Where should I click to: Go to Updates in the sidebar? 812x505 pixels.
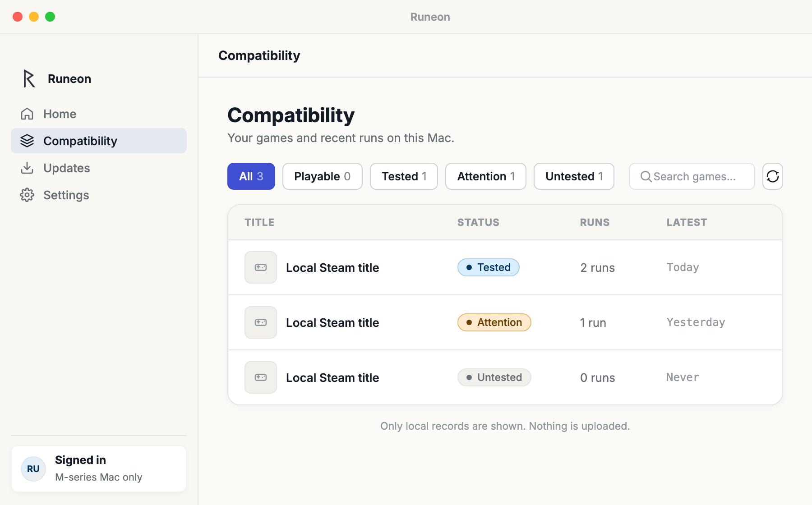tap(99, 168)
